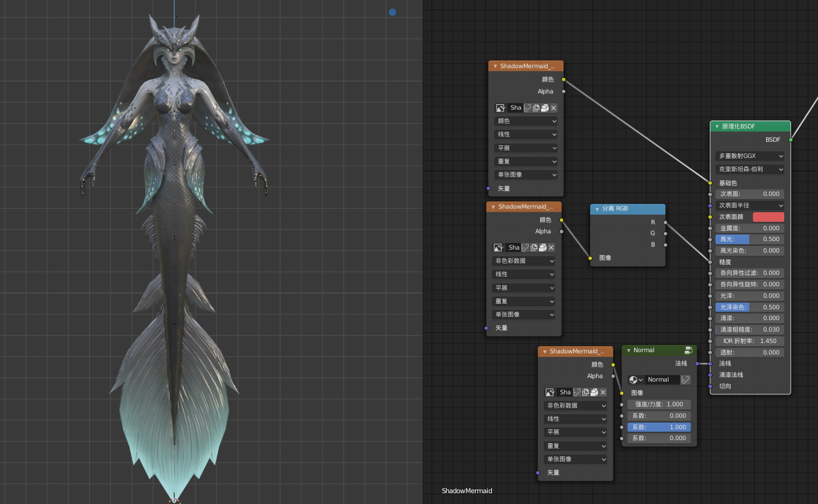Click Sha image name field in top node
The width and height of the screenshot is (818, 504).
coord(515,108)
